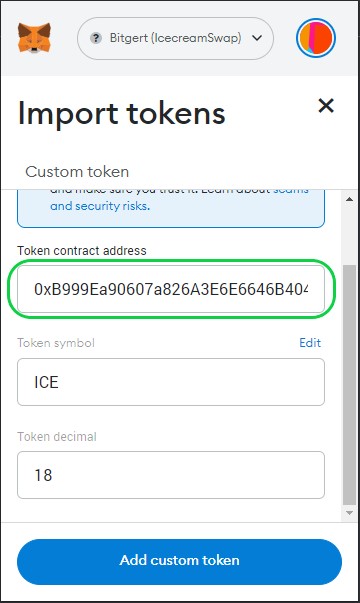Click the vertical scrollbar thumb
The height and width of the screenshot is (603, 360).
click(x=349, y=385)
